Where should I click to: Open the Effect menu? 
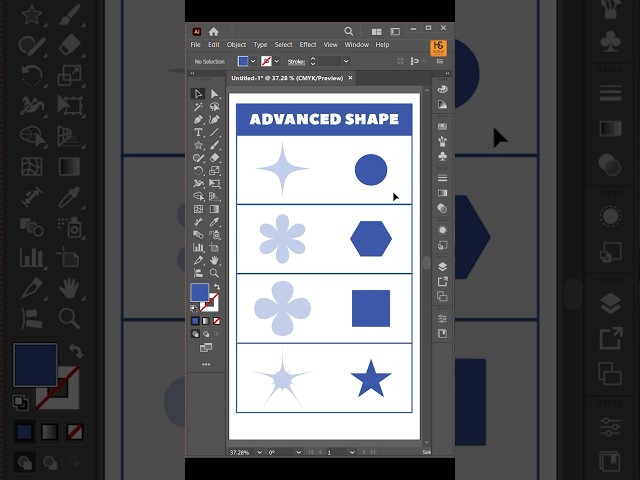pos(308,45)
